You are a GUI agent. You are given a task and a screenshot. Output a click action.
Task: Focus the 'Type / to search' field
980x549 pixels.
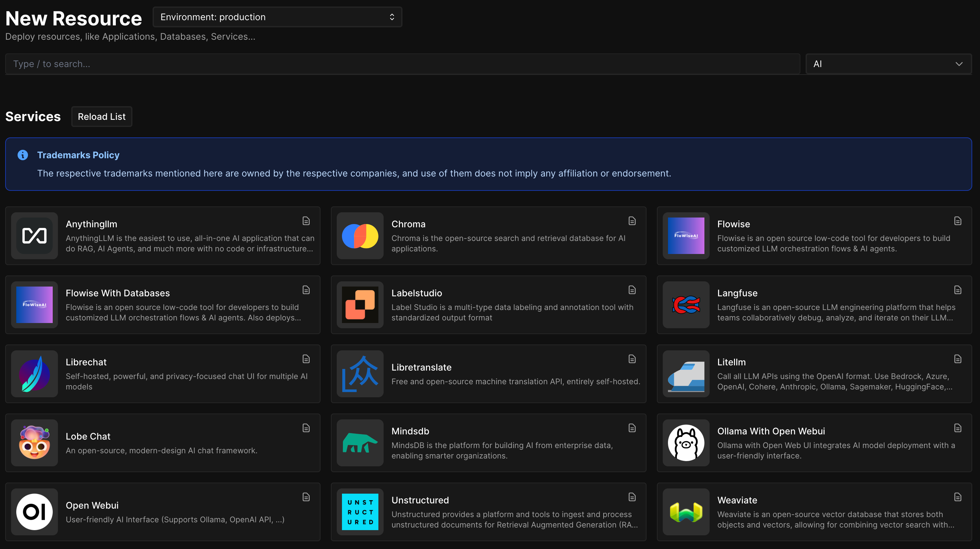[x=402, y=64]
